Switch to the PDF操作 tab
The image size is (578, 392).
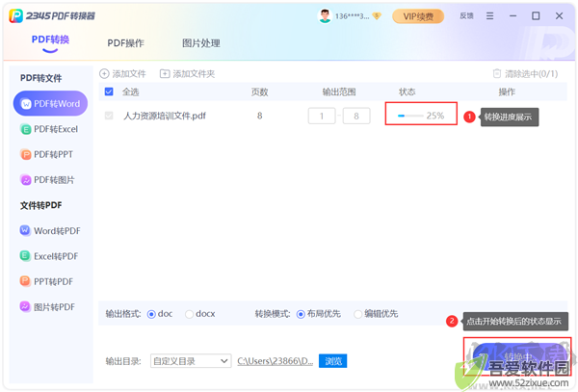[x=125, y=43]
